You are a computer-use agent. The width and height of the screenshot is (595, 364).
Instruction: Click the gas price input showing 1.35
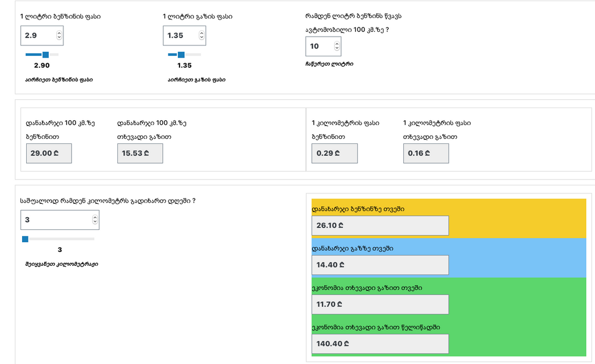(180, 35)
